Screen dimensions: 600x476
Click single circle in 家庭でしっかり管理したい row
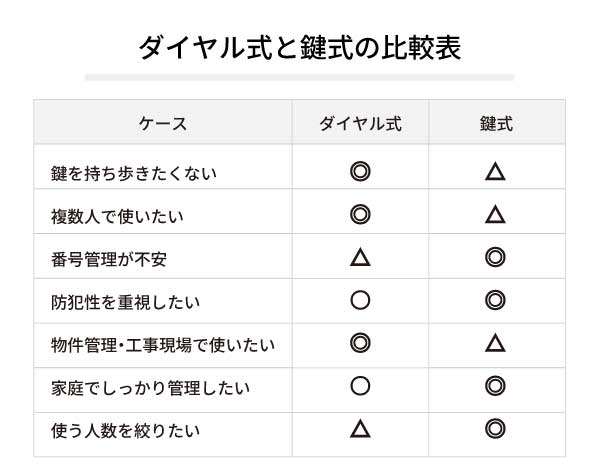tap(361, 386)
